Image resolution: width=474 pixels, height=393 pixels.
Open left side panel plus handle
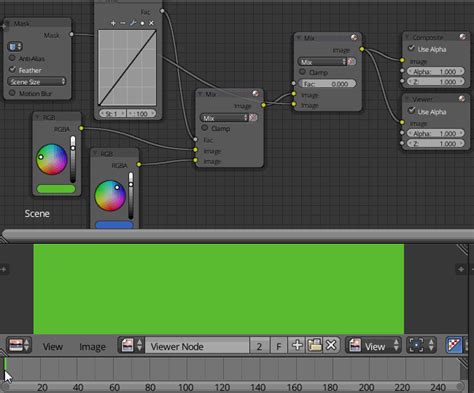pos(4,269)
